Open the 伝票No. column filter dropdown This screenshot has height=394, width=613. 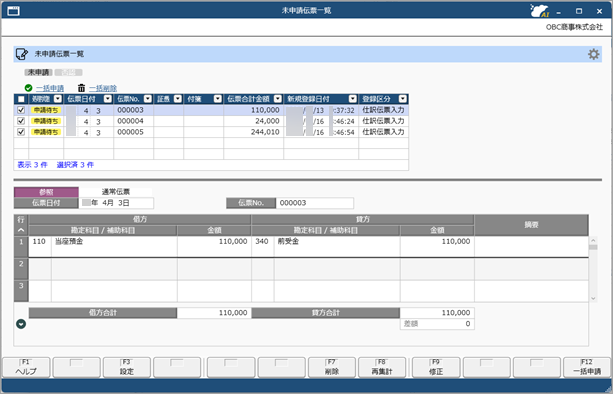(148, 99)
